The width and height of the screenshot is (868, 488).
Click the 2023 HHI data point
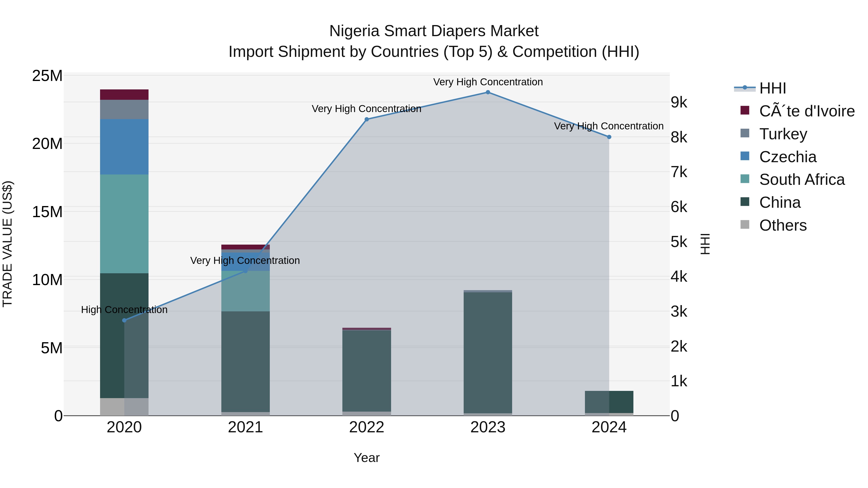(x=488, y=92)
